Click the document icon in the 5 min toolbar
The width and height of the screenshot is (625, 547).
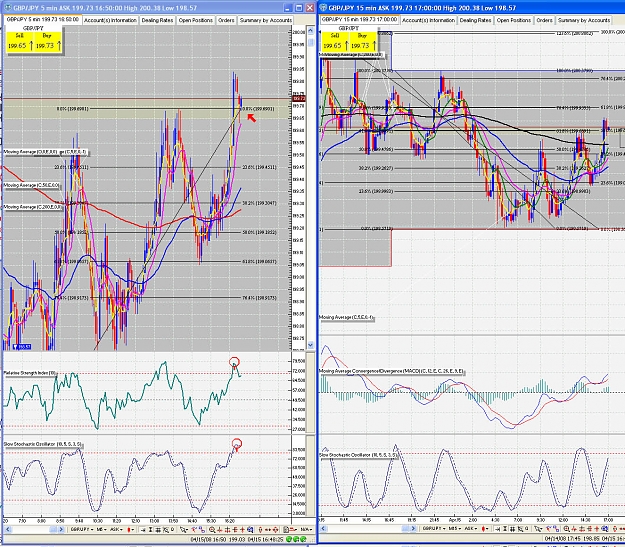click(286, 529)
